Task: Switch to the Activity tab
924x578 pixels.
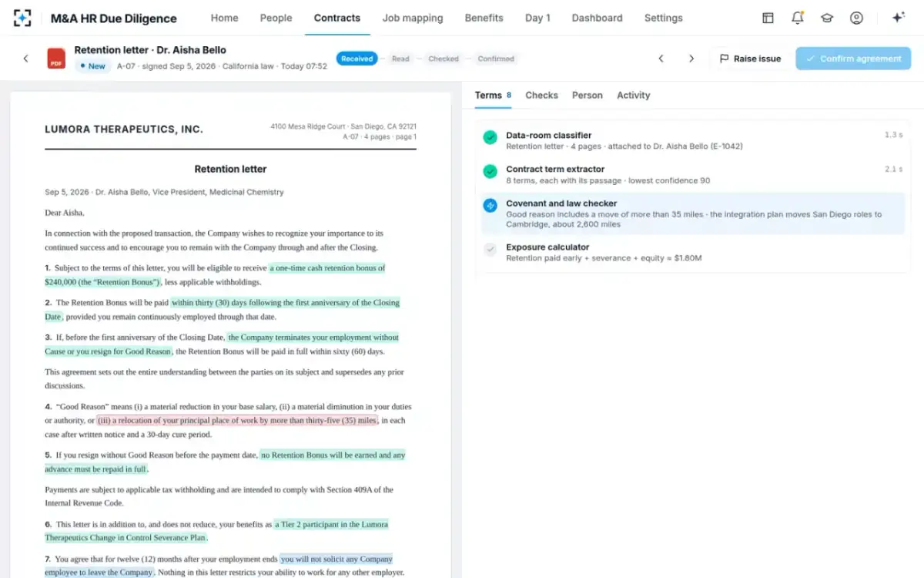Action: pos(634,96)
